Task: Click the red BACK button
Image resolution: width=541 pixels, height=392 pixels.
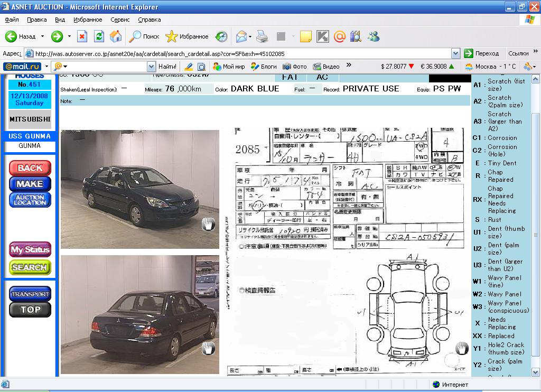Action: [x=30, y=168]
